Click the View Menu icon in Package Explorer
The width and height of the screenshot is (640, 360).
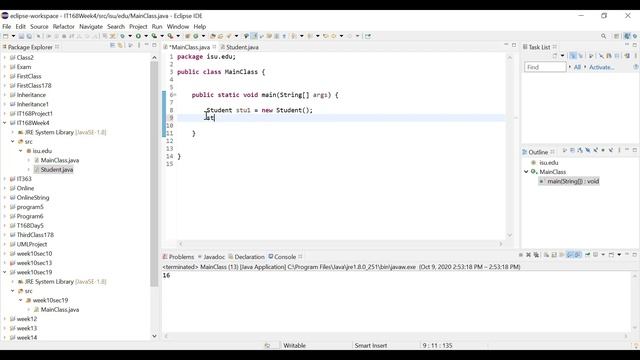click(139, 45)
